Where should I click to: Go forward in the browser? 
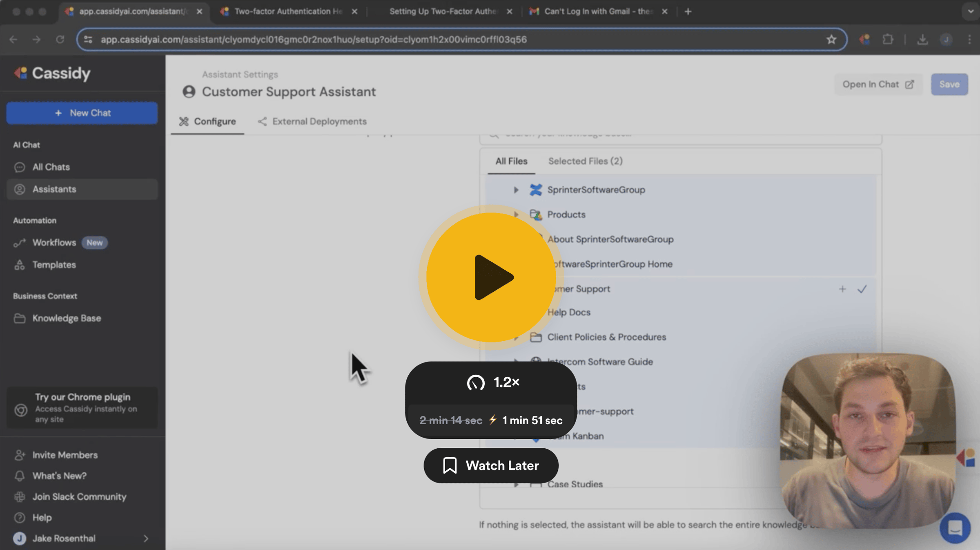pos(36,40)
